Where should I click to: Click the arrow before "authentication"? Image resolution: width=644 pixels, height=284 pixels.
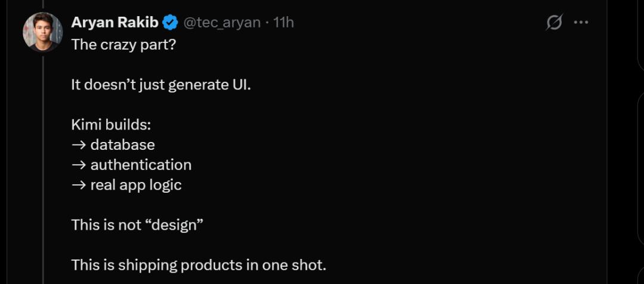pyautogui.click(x=78, y=165)
